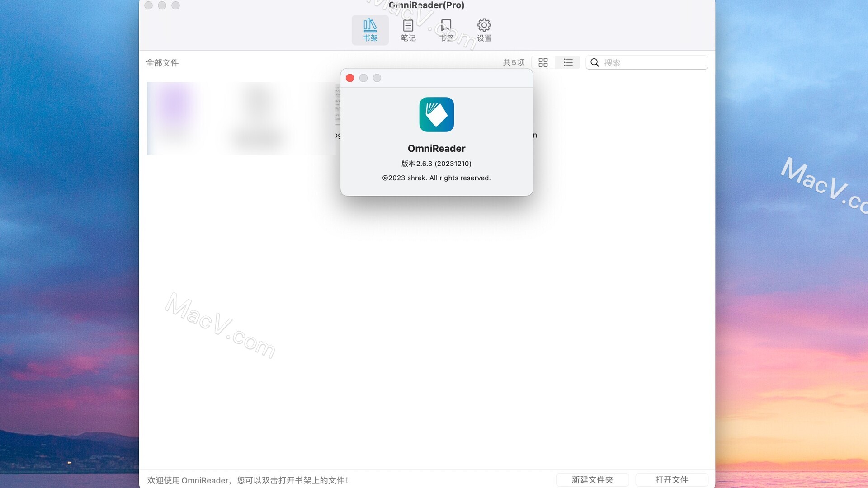The width and height of the screenshot is (868, 488).
Task: Click the 新建文件夹 button
Action: [x=592, y=479]
